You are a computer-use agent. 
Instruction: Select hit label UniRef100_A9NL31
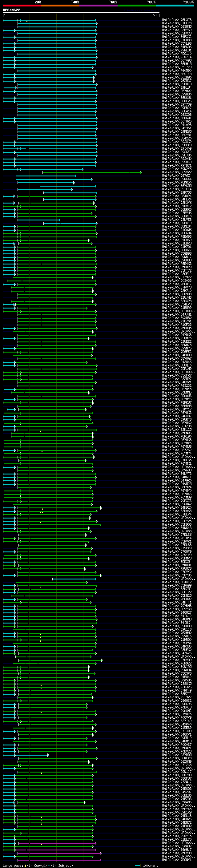click(x=177, y=50)
